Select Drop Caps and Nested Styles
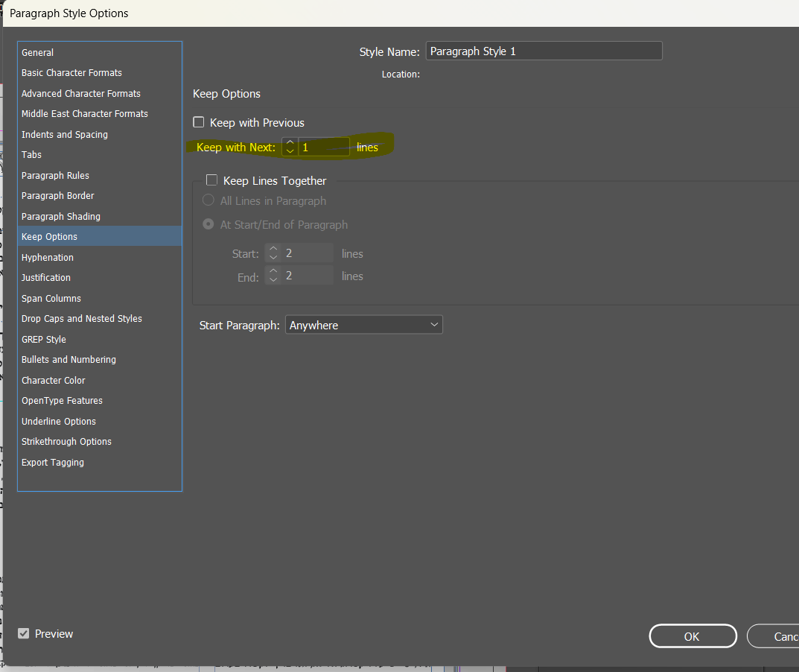The width and height of the screenshot is (799, 672). click(99, 319)
